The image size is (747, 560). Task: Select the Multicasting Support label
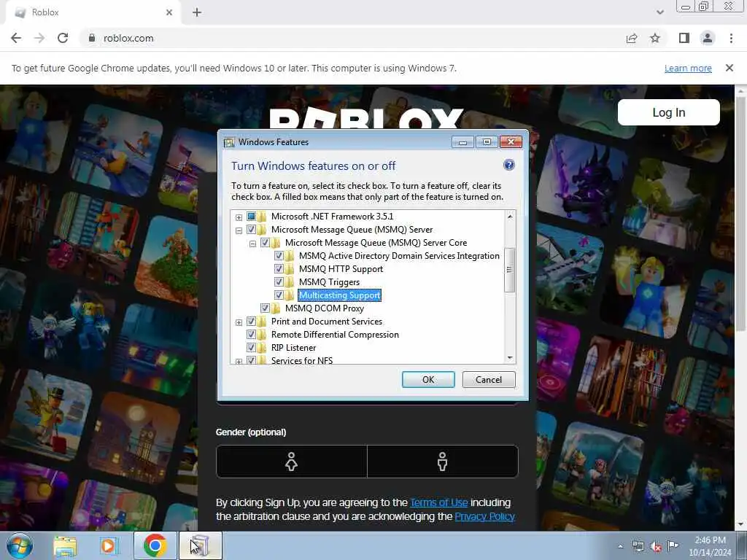339,295
